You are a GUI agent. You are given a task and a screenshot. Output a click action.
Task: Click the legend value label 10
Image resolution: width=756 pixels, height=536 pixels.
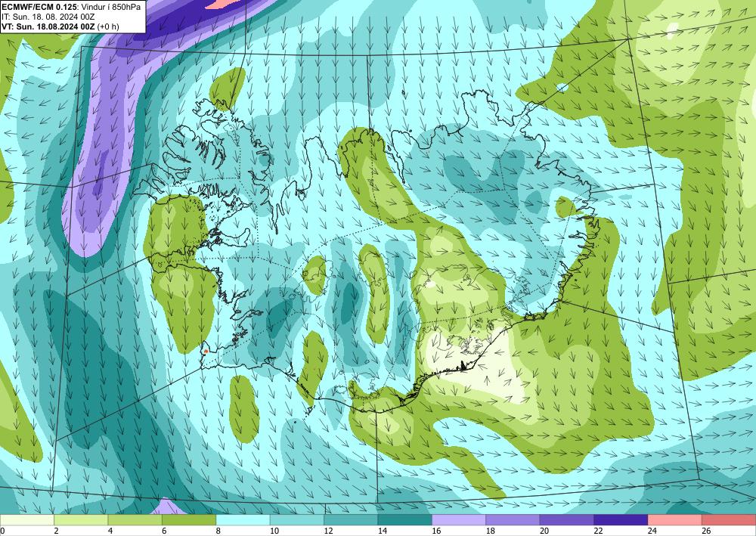click(x=274, y=531)
